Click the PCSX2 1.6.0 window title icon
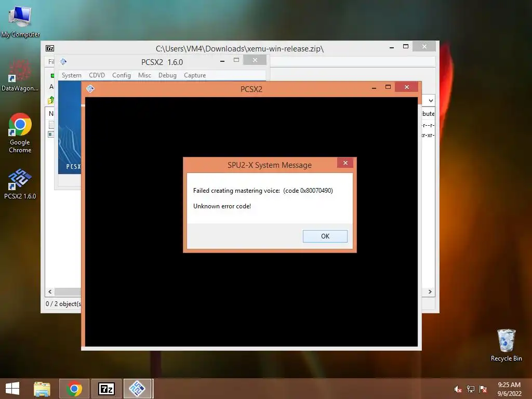Viewport: 532px width, 399px height. coord(63,62)
